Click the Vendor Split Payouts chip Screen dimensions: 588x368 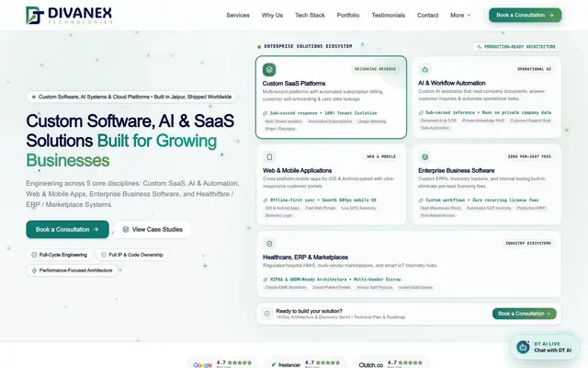[375, 288]
